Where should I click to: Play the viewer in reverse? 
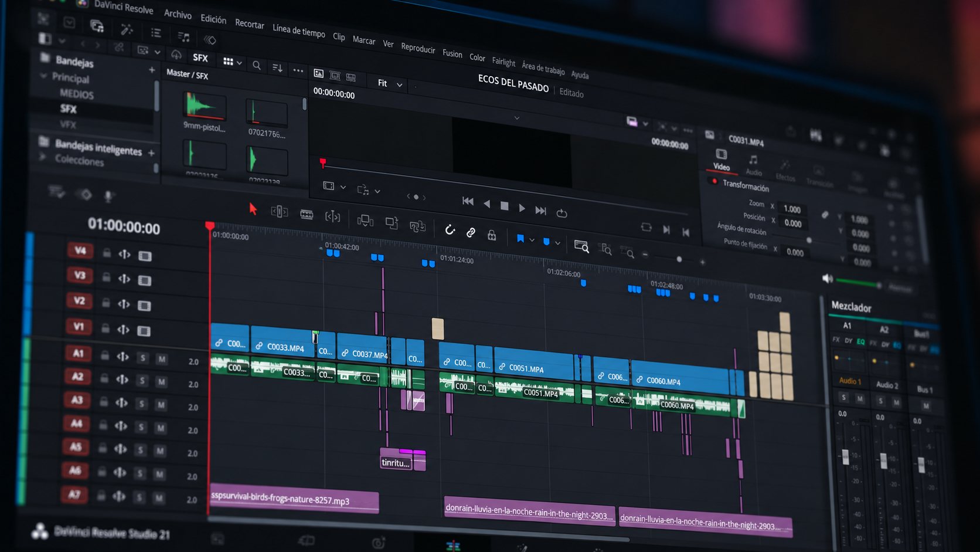486,204
